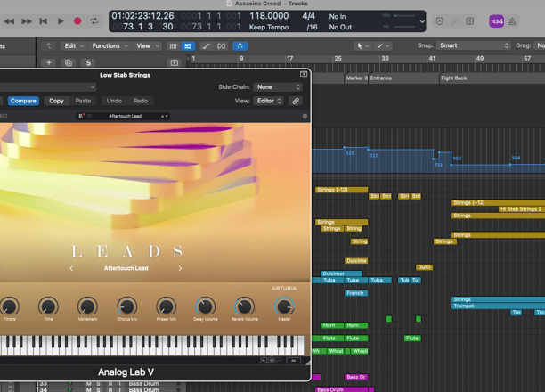This screenshot has width=545, height=392.
Task: Toggle the metronome click icon
Action: pos(512,21)
